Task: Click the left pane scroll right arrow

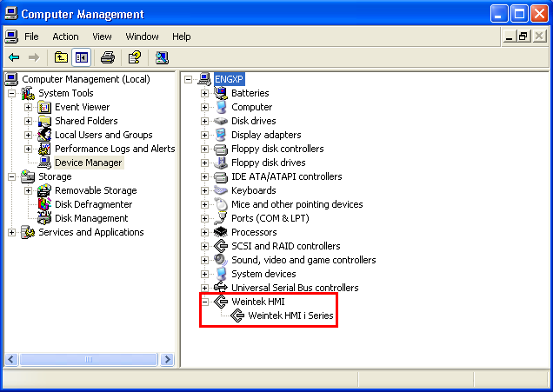Action: click(x=167, y=360)
